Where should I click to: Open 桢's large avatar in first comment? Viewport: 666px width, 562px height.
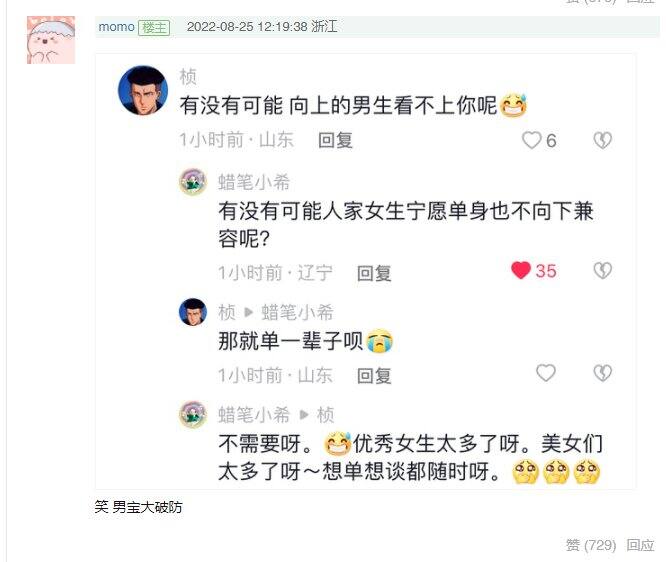tap(143, 90)
